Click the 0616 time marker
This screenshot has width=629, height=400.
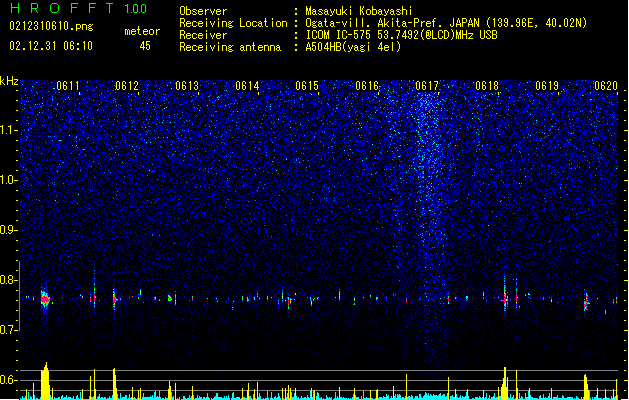(x=367, y=86)
